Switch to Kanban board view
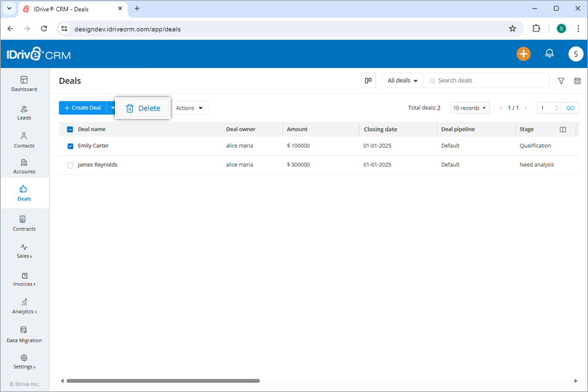The image size is (588, 392). 368,80
